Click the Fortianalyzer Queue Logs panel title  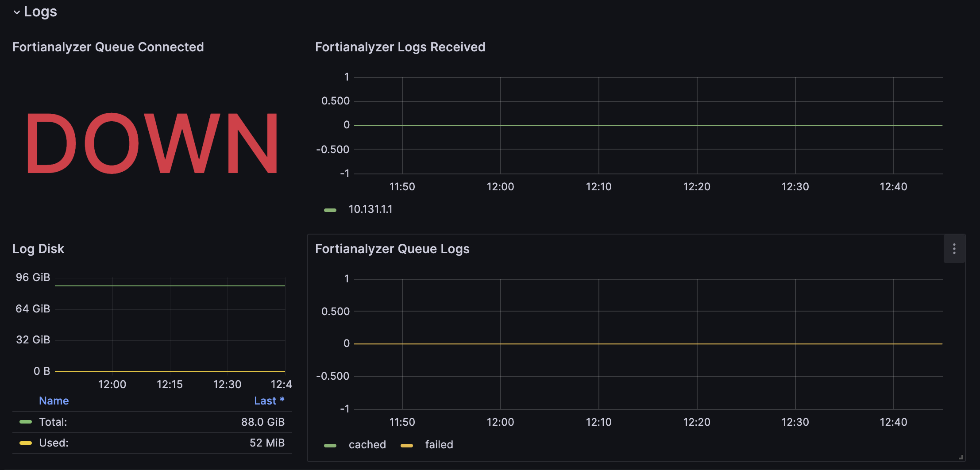pyautogui.click(x=392, y=249)
